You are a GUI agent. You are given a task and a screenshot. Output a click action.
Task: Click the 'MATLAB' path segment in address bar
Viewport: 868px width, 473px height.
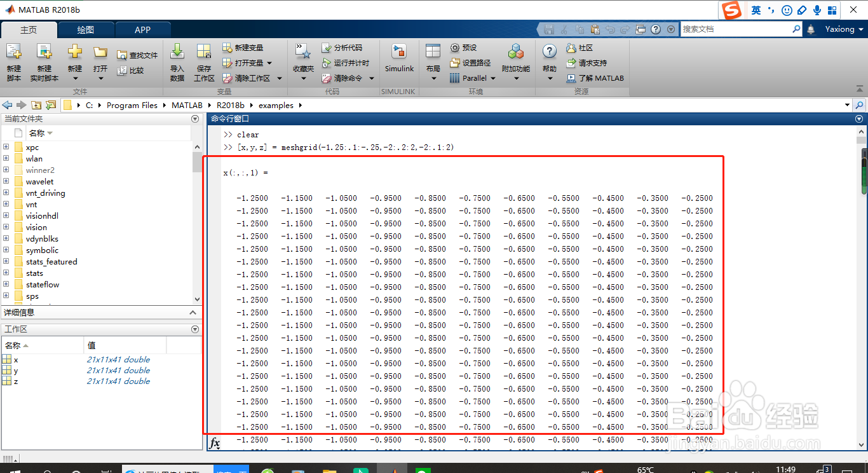[187, 106]
